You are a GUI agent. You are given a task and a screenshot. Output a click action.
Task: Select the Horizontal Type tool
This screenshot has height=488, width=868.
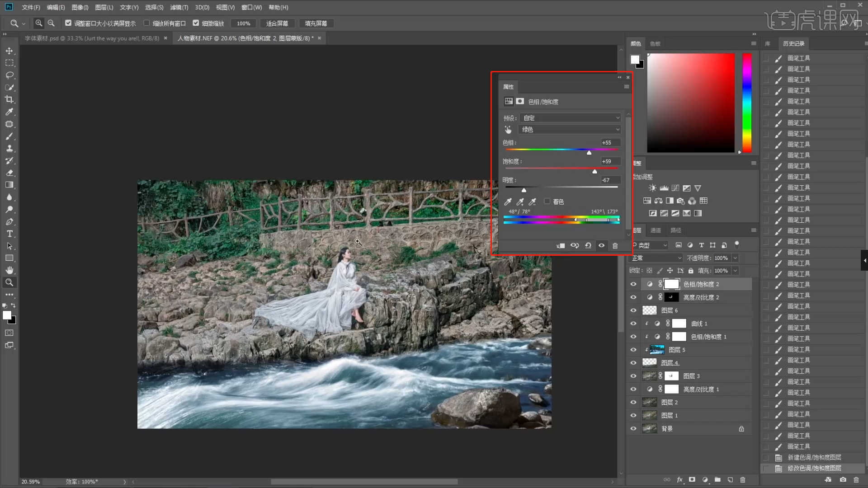tap(9, 234)
